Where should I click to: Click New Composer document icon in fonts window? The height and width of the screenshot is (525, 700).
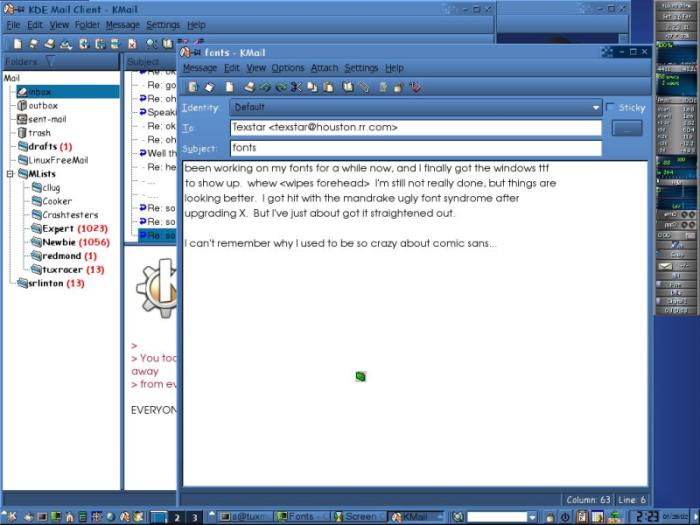click(x=229, y=87)
